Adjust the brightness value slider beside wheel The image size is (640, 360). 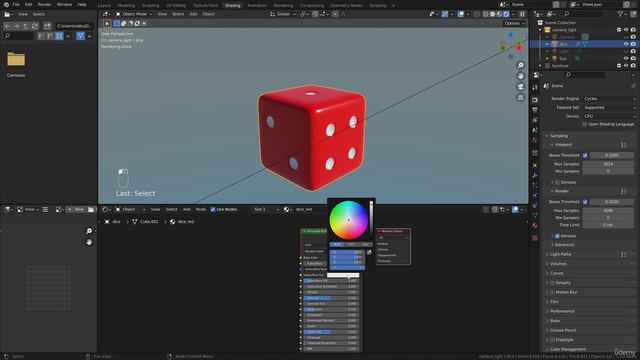pyautogui.click(x=371, y=220)
